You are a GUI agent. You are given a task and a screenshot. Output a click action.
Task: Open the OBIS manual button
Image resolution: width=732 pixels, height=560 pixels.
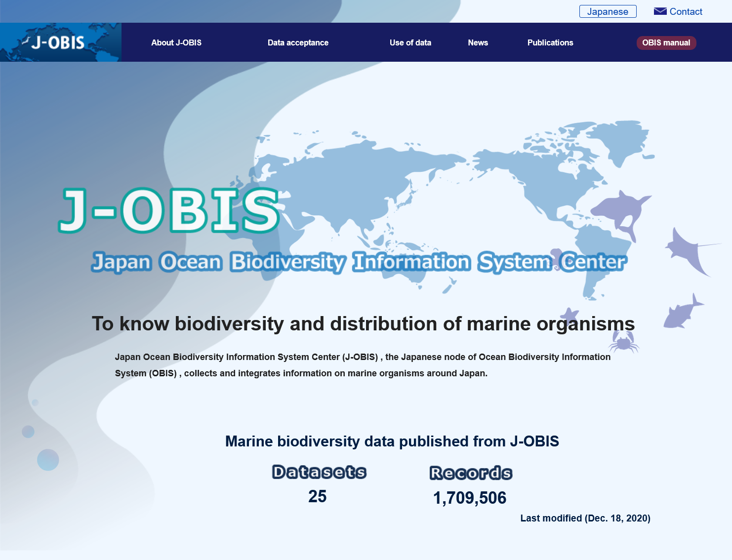pos(666,43)
